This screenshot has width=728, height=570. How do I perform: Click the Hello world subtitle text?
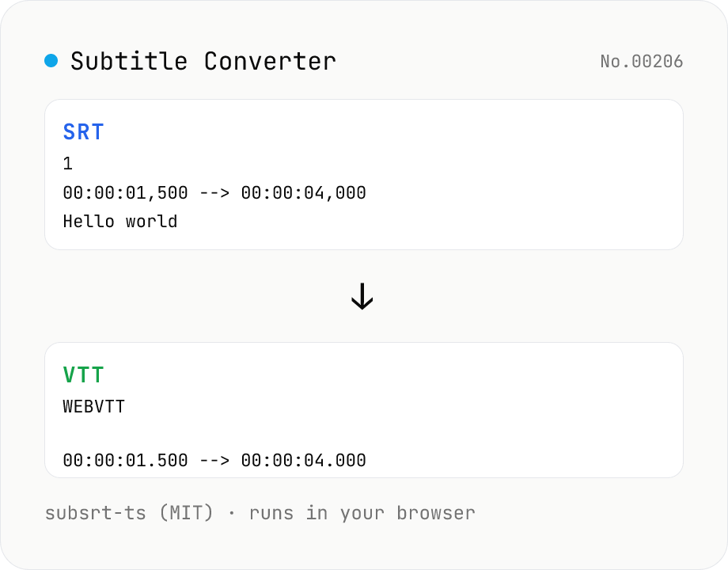[120, 222]
